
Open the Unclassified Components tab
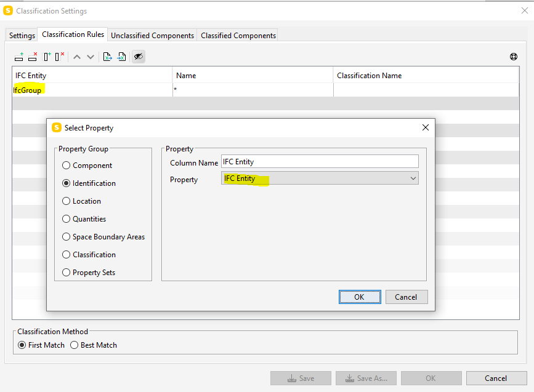coord(152,36)
